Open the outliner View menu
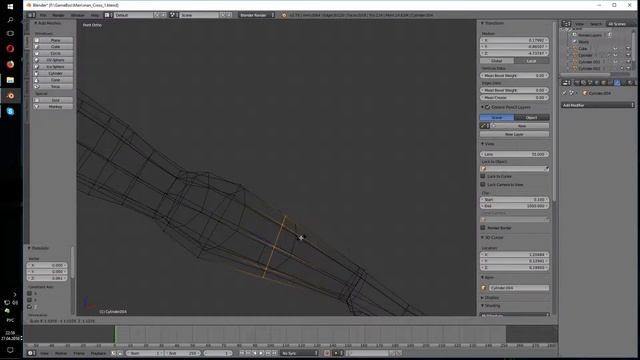640x360 pixels. point(579,24)
